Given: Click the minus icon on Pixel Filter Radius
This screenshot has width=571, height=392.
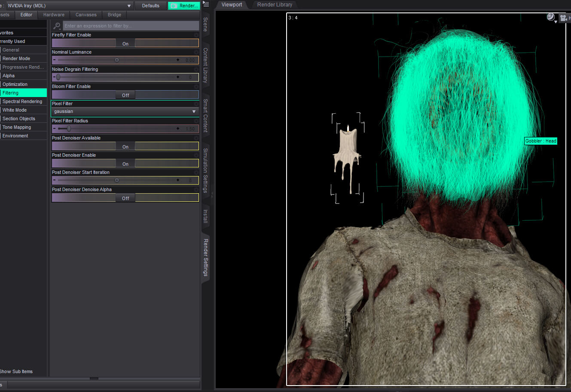Looking at the screenshot, I should coord(54,129).
